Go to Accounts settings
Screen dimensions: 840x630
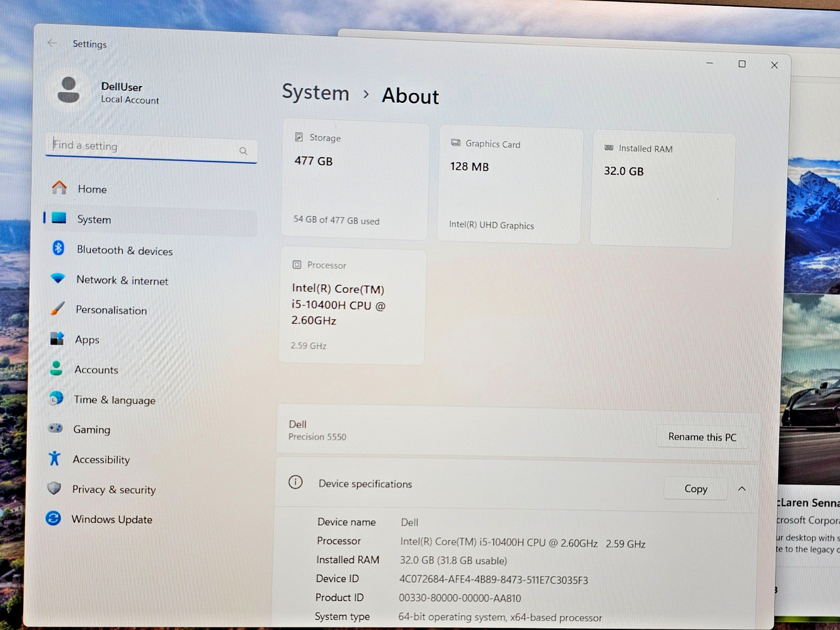(96, 370)
